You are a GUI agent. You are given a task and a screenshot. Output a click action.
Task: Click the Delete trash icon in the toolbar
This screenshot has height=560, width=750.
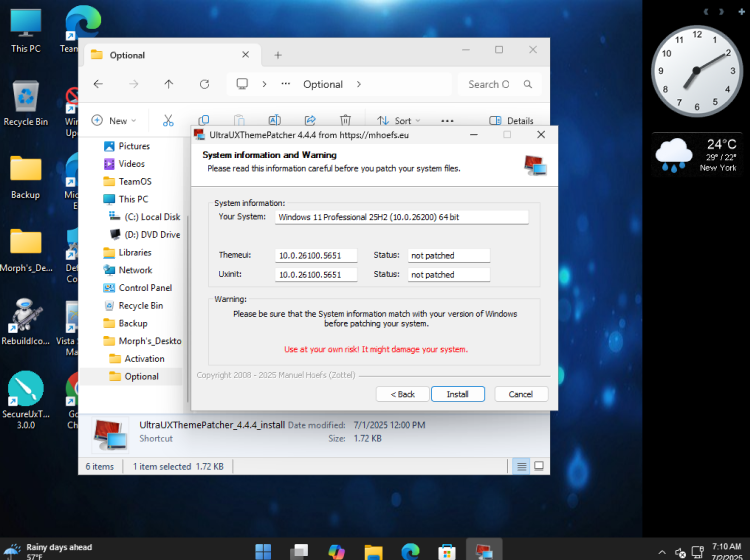coord(345,121)
